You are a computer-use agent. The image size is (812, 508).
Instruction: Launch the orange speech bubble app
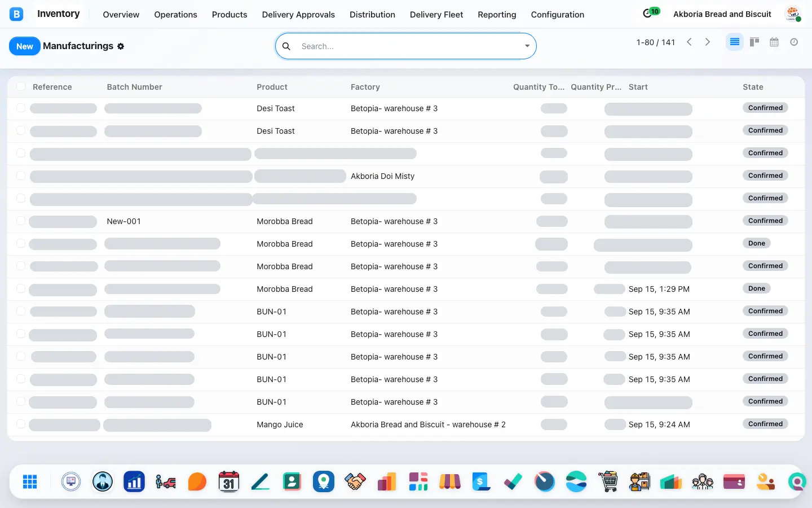coord(197,481)
